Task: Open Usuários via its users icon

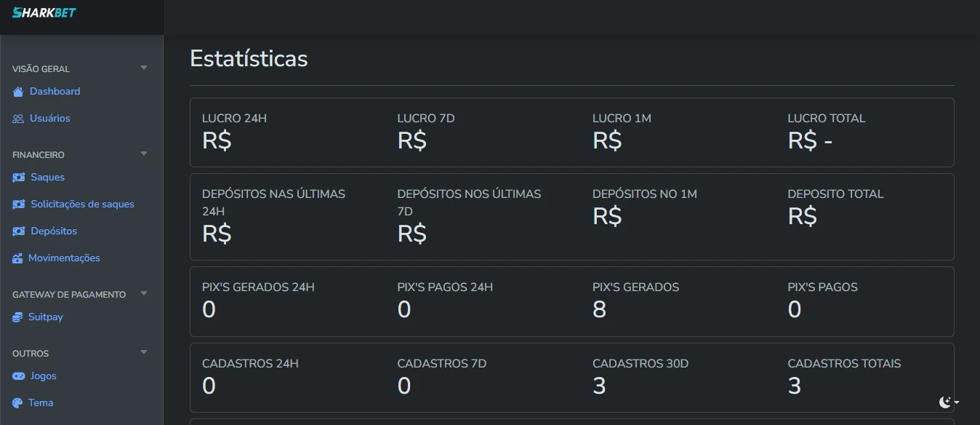Action: point(17,118)
